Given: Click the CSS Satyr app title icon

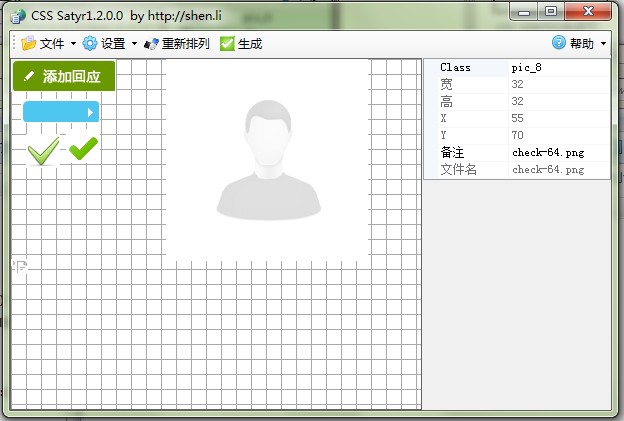Looking at the screenshot, I should pyautogui.click(x=18, y=16).
